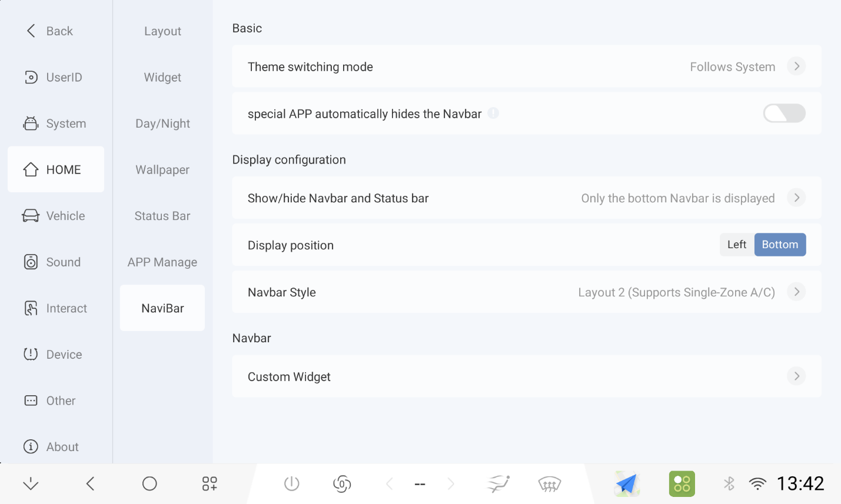This screenshot has width=841, height=504.
Task: Select the HOME settings category
Action: coord(56,169)
